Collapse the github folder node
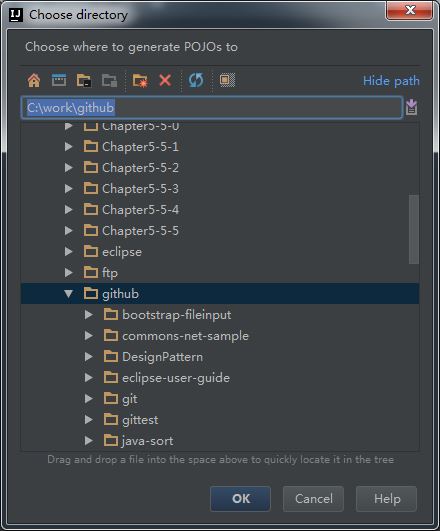 68,294
